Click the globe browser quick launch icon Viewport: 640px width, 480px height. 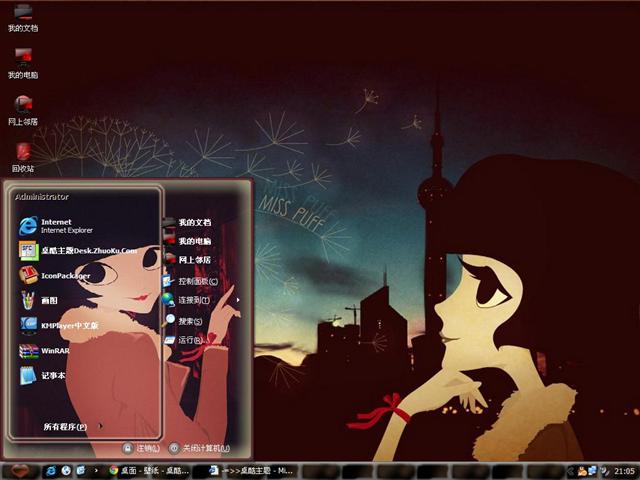(66, 471)
